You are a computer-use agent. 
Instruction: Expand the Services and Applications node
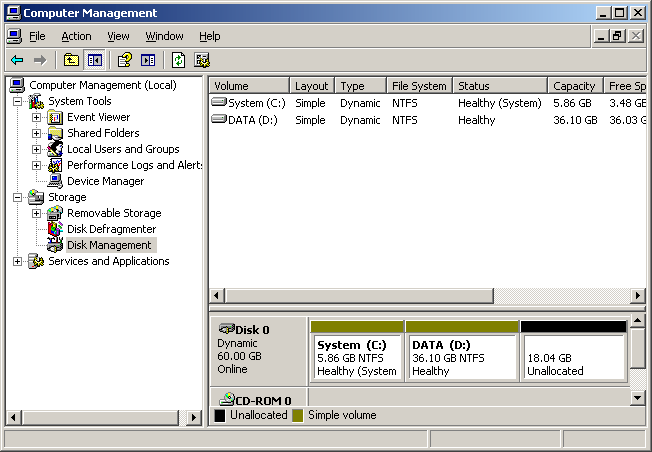(x=17, y=261)
